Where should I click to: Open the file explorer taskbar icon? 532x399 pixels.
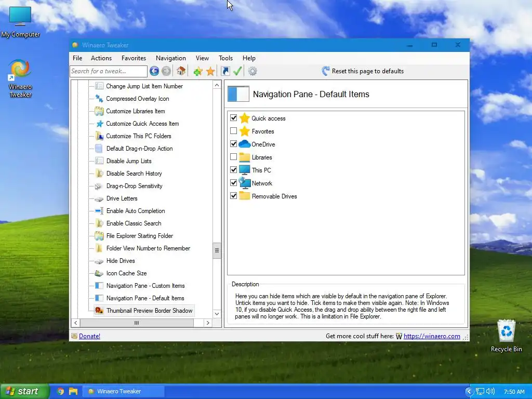tap(73, 391)
